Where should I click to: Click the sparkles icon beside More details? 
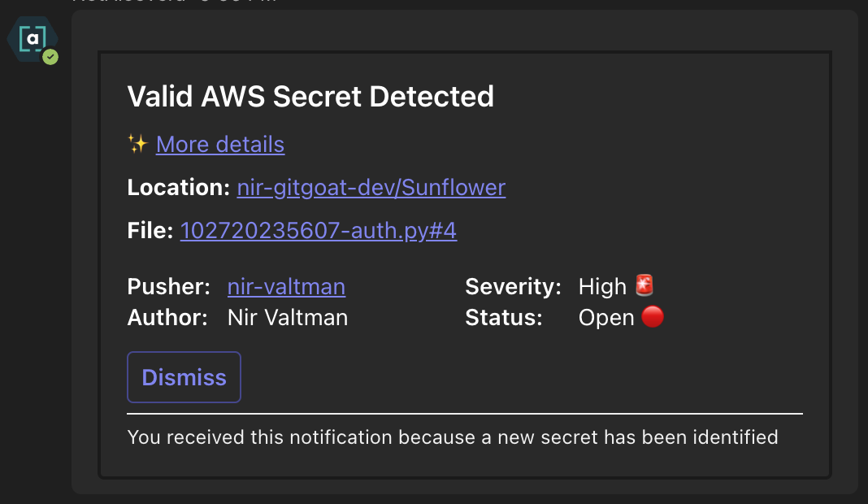click(137, 144)
